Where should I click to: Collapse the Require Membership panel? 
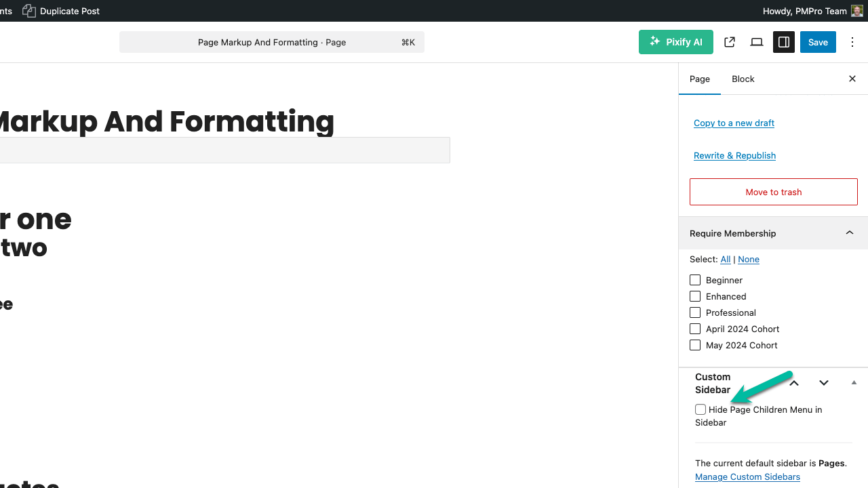click(x=850, y=233)
